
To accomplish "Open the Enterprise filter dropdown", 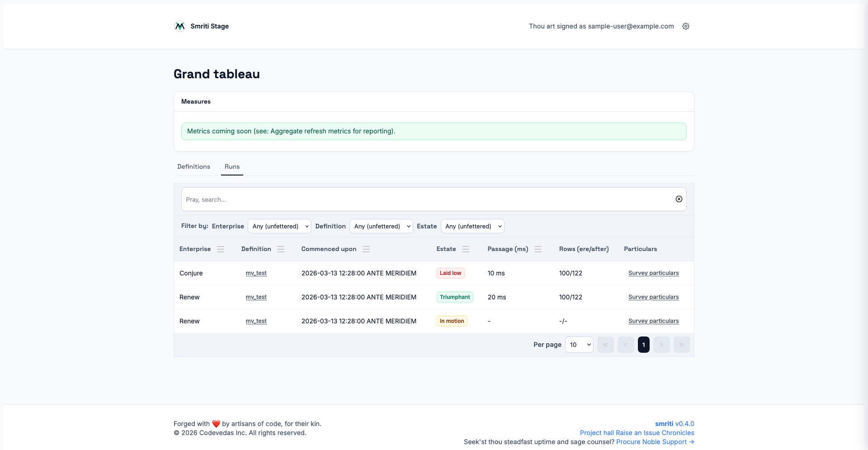I will [279, 226].
